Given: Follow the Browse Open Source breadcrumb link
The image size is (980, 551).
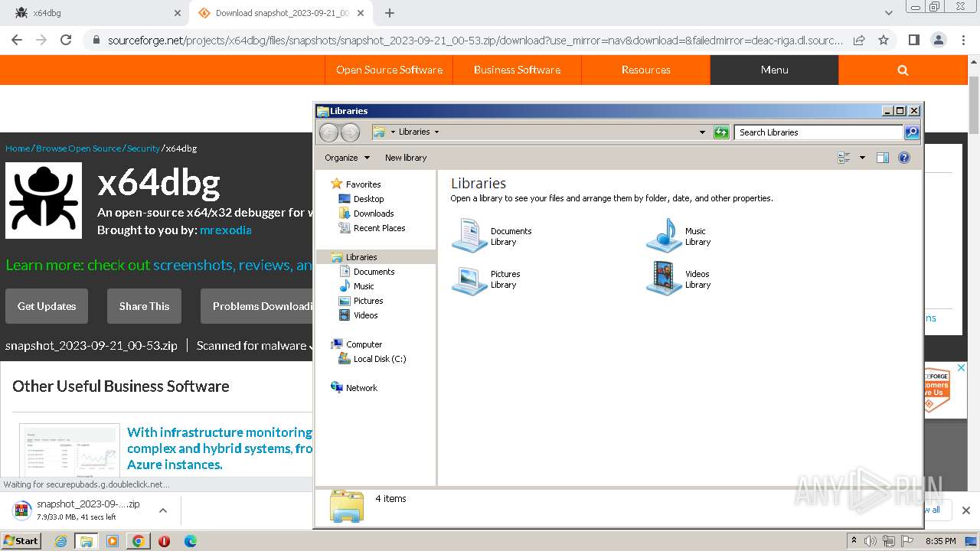Looking at the screenshot, I should pyautogui.click(x=78, y=148).
